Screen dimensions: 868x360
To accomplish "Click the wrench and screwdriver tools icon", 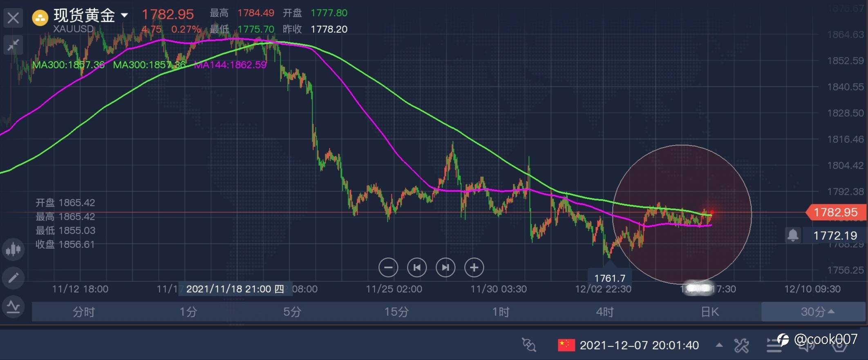I will tap(741, 346).
